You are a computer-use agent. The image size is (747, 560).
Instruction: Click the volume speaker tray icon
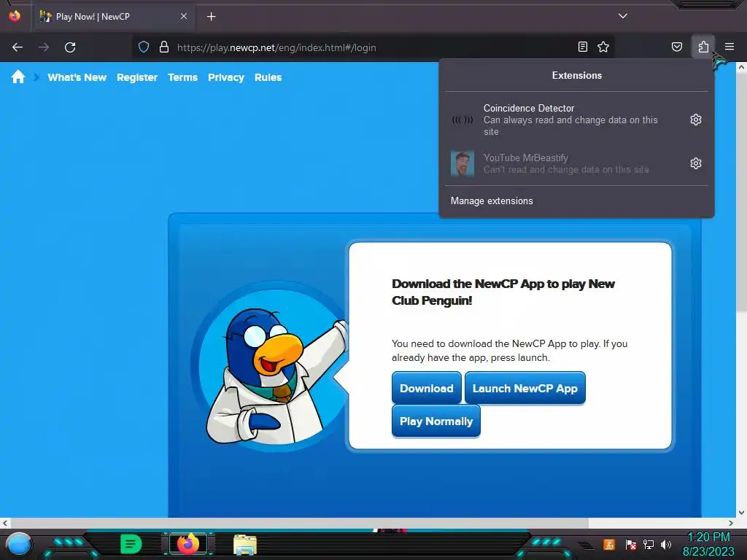(666, 544)
